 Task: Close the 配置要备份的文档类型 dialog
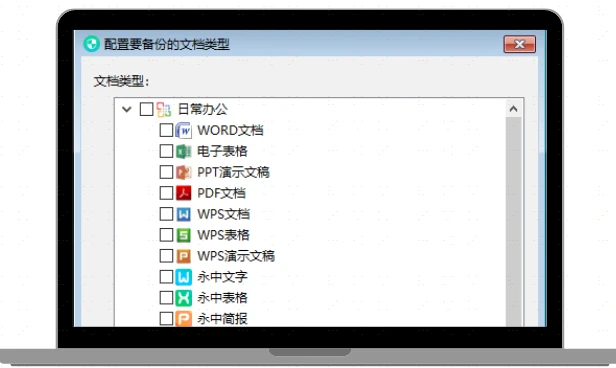click(x=520, y=44)
